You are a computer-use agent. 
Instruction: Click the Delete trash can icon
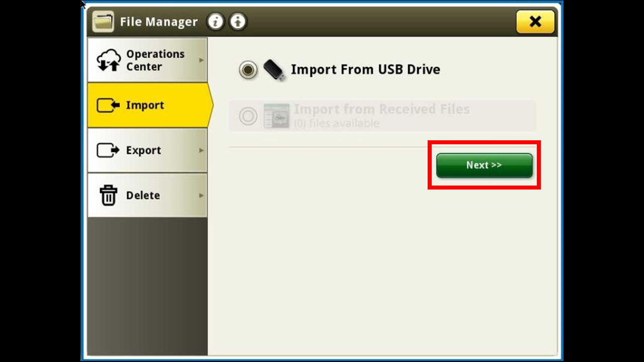tap(108, 195)
